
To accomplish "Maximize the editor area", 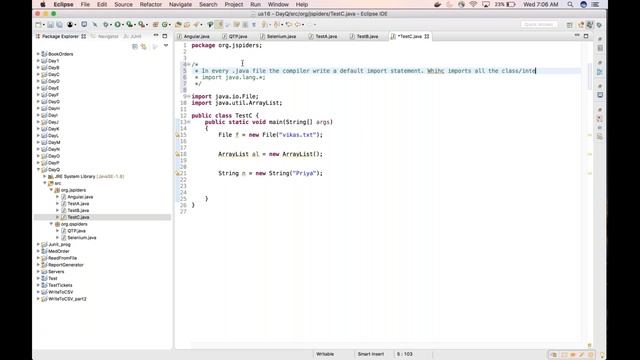I will pos(586,36).
